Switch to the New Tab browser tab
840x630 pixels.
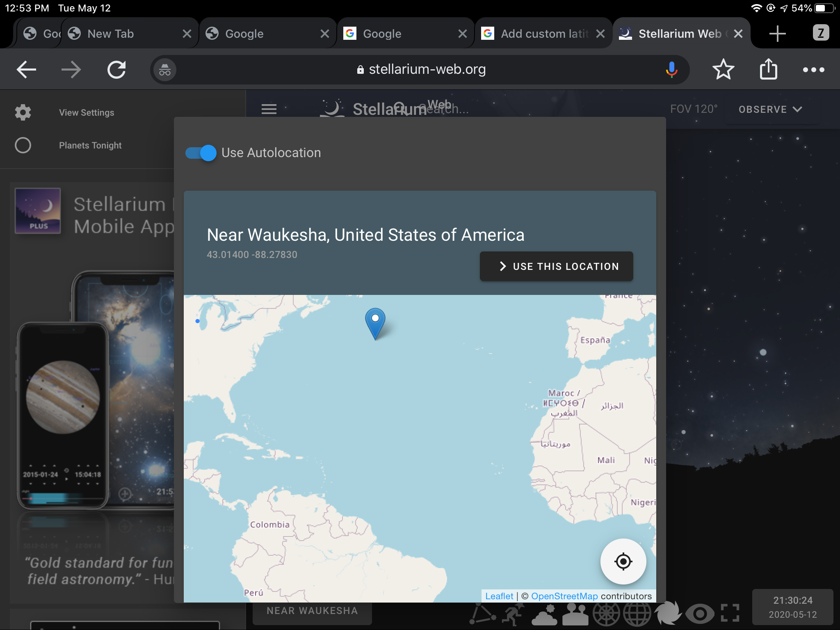tap(119, 33)
